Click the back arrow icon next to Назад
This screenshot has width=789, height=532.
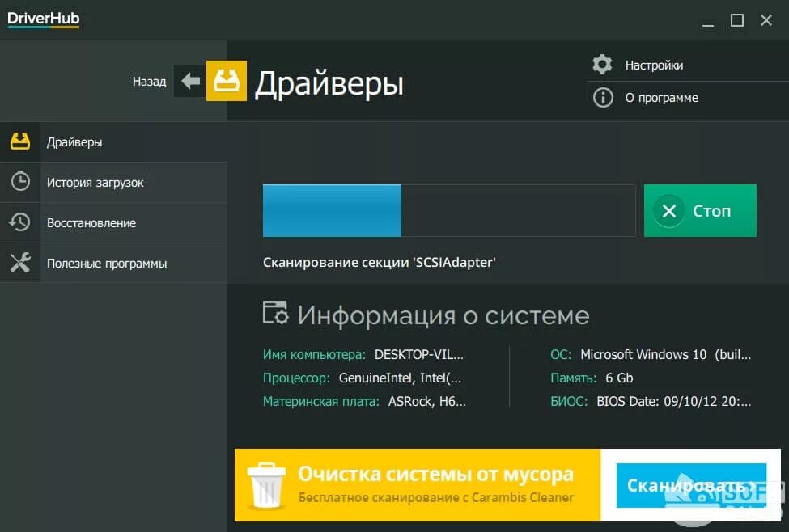click(190, 81)
